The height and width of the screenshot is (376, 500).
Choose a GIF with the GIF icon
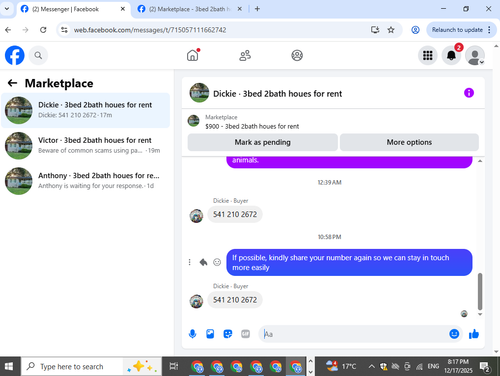[x=245, y=334]
